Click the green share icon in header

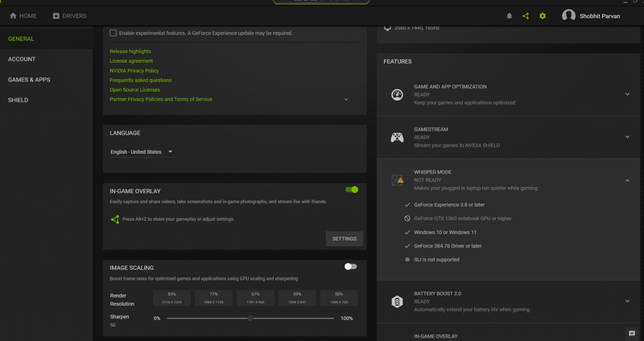(526, 16)
